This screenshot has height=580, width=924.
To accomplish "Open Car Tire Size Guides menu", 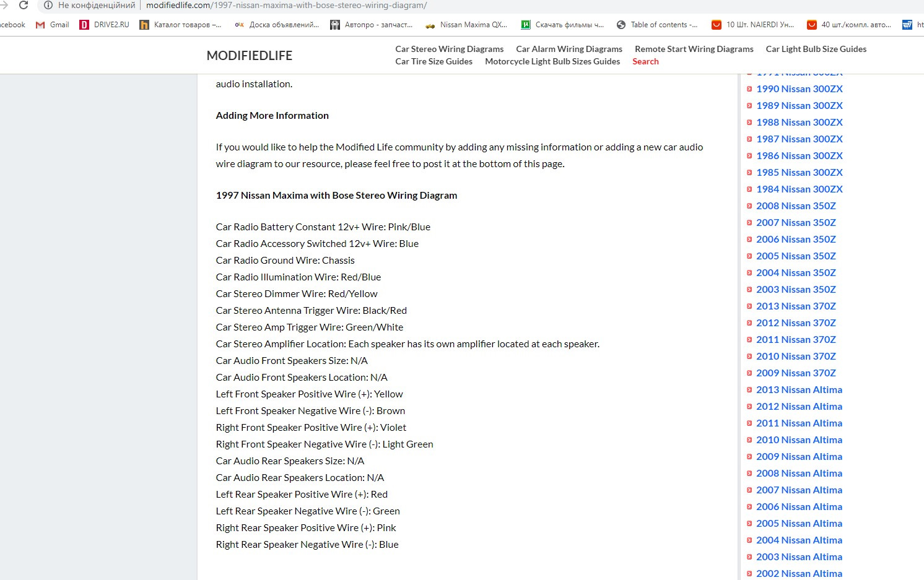I will (x=434, y=61).
